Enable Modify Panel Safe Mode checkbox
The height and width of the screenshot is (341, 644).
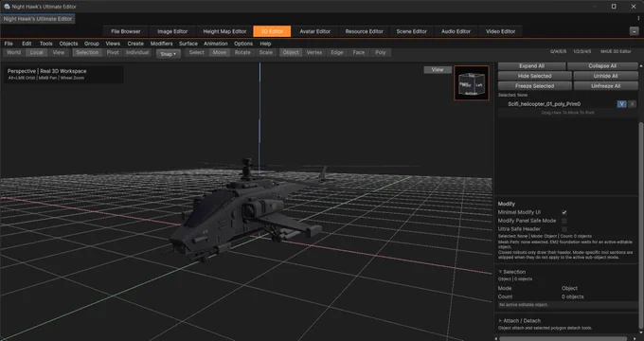pos(564,221)
